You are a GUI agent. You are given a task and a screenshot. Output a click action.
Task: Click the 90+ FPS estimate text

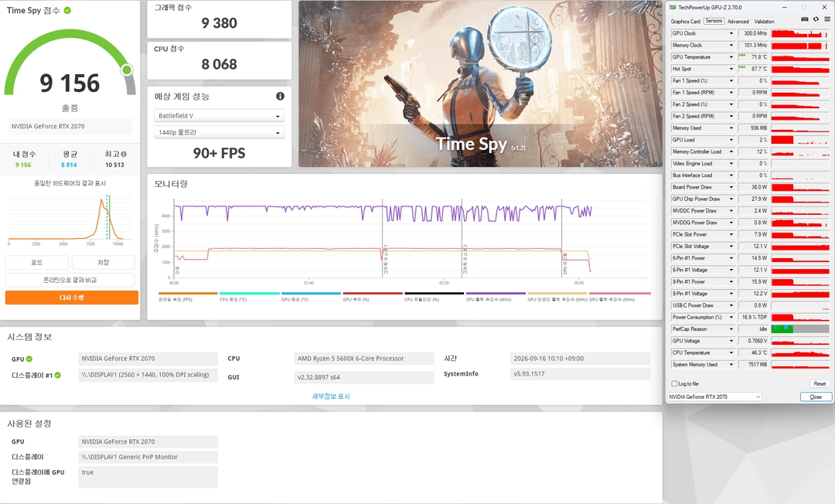220,153
